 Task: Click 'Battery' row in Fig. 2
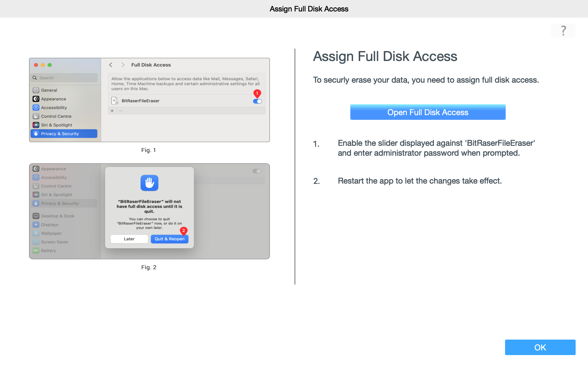point(64,251)
